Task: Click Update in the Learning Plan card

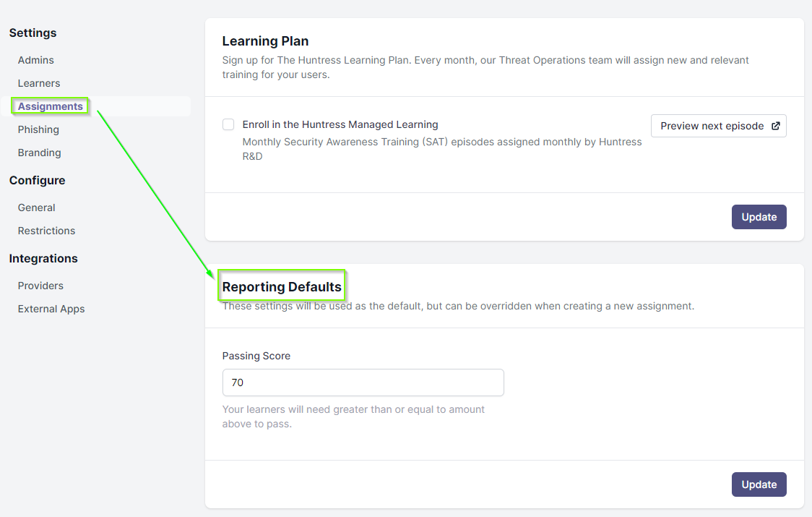Action: pos(759,217)
